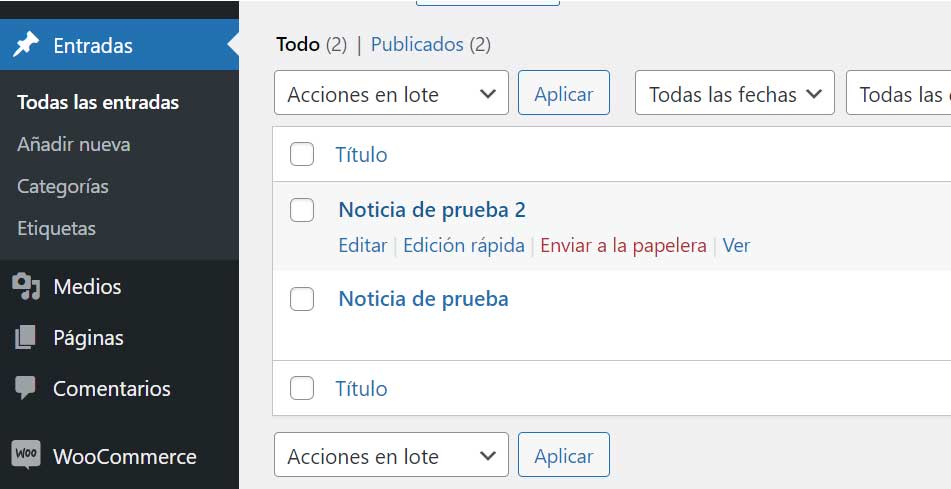Click the Páginas stacked-pages icon
The width and height of the screenshot is (951, 489).
[25, 337]
